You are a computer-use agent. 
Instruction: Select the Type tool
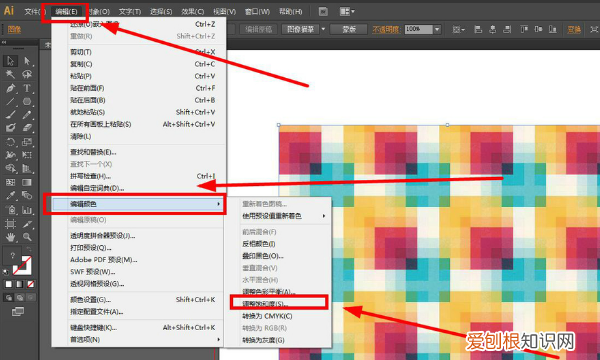pos(27,88)
